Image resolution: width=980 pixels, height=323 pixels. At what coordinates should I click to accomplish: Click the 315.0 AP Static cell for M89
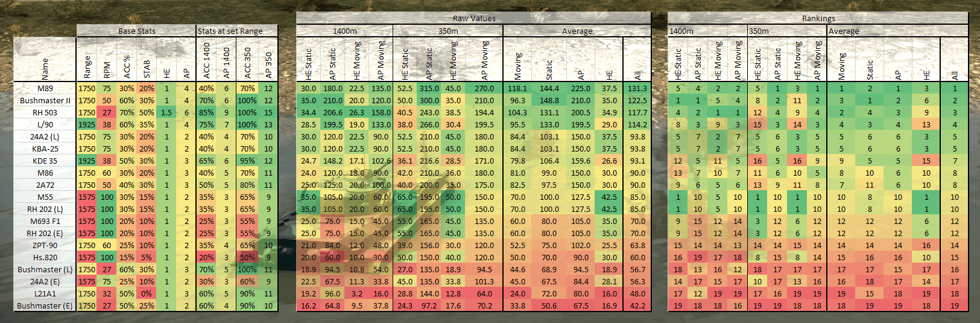pos(429,88)
